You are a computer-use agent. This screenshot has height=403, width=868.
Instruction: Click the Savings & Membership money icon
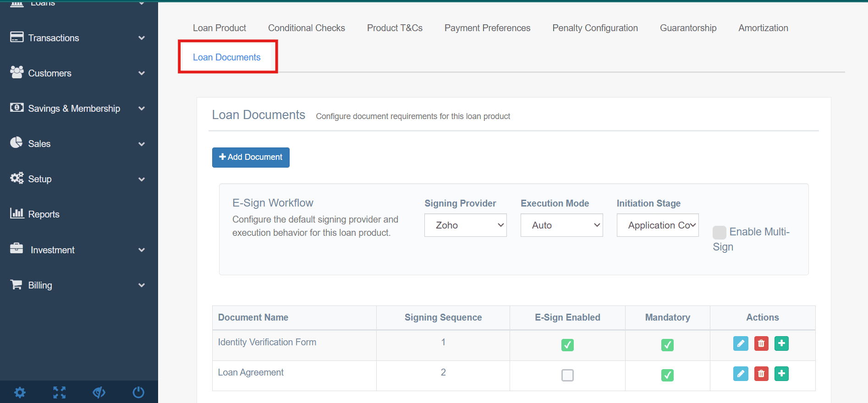point(17,107)
